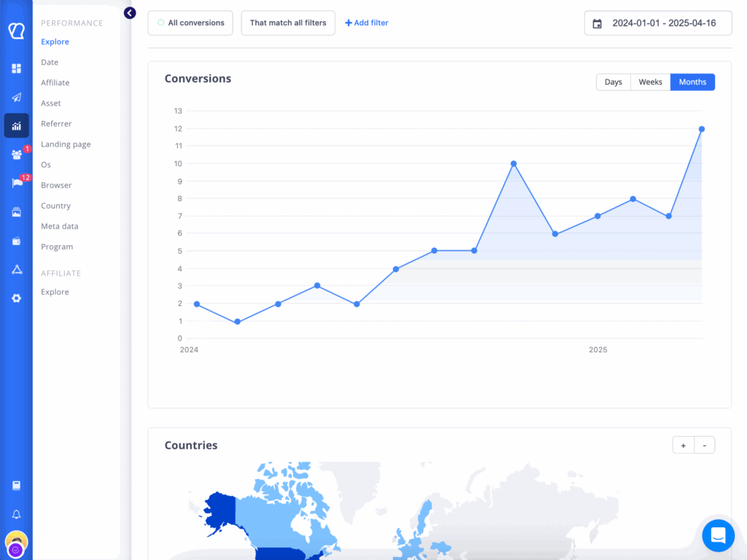Switch chart grouping to Days

[x=613, y=82]
